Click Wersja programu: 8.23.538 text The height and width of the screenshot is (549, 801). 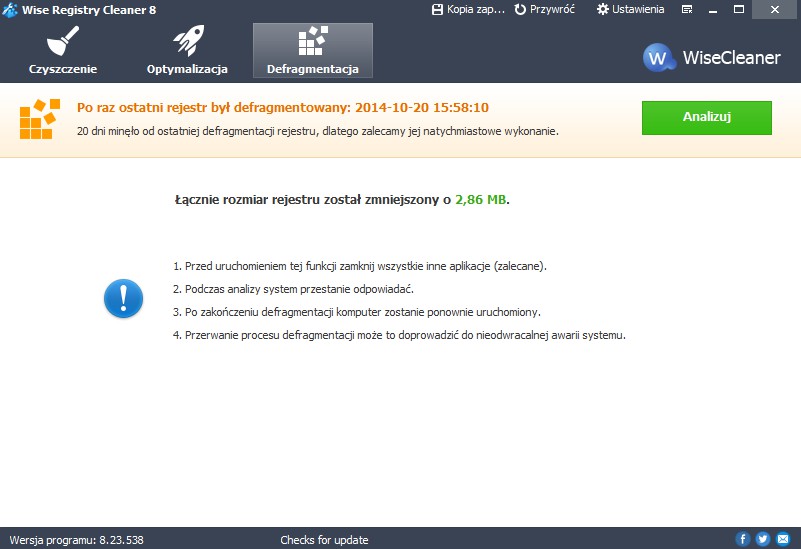77,540
